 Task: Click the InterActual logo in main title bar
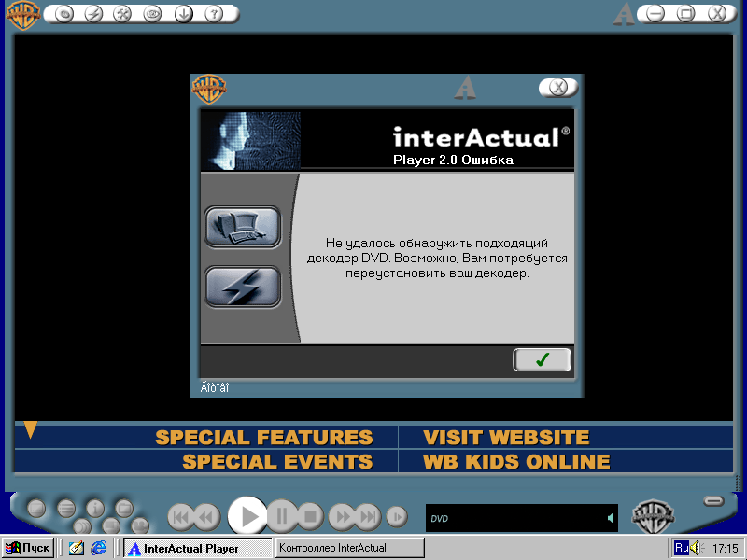[624, 14]
